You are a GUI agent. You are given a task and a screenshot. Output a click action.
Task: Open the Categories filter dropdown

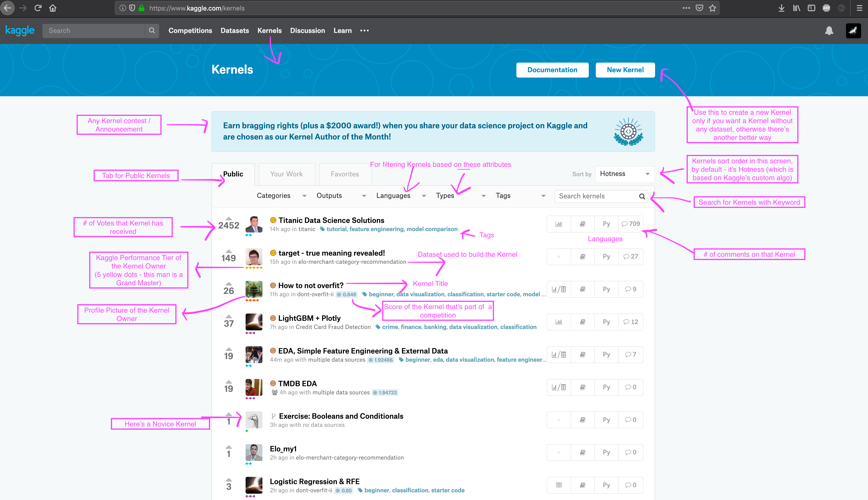(x=281, y=196)
